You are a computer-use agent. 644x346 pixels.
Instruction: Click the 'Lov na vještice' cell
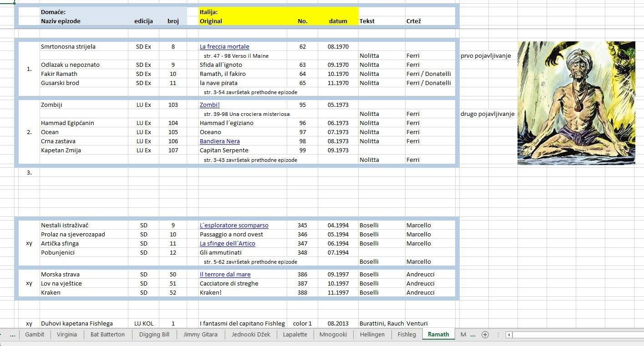(84, 284)
